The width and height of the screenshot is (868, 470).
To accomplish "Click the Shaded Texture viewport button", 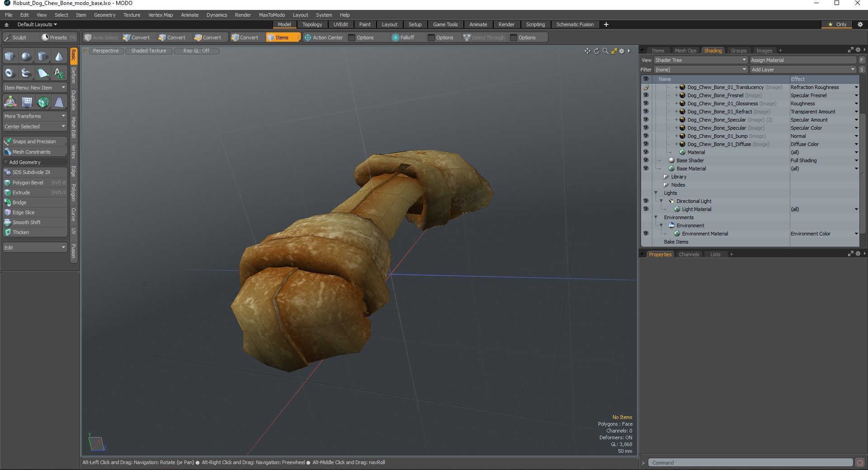I will [149, 51].
